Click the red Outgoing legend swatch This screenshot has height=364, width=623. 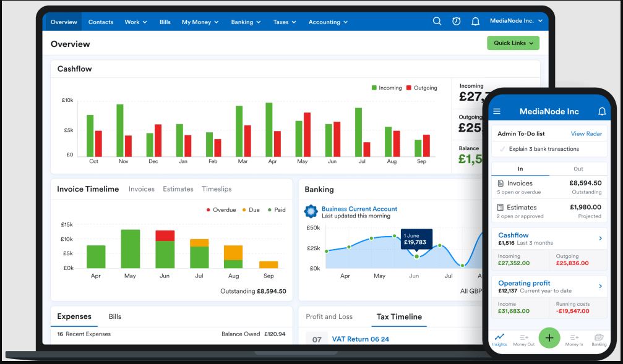(x=409, y=88)
